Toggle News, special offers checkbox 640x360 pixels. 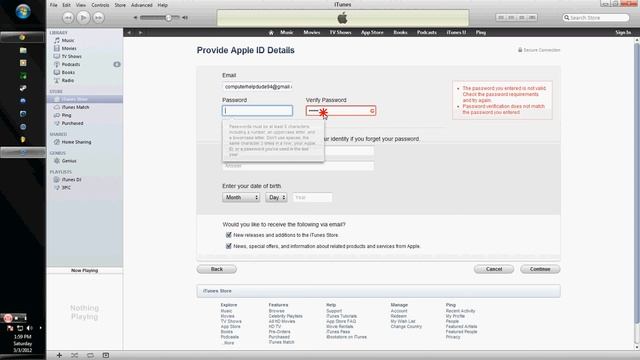tap(229, 246)
